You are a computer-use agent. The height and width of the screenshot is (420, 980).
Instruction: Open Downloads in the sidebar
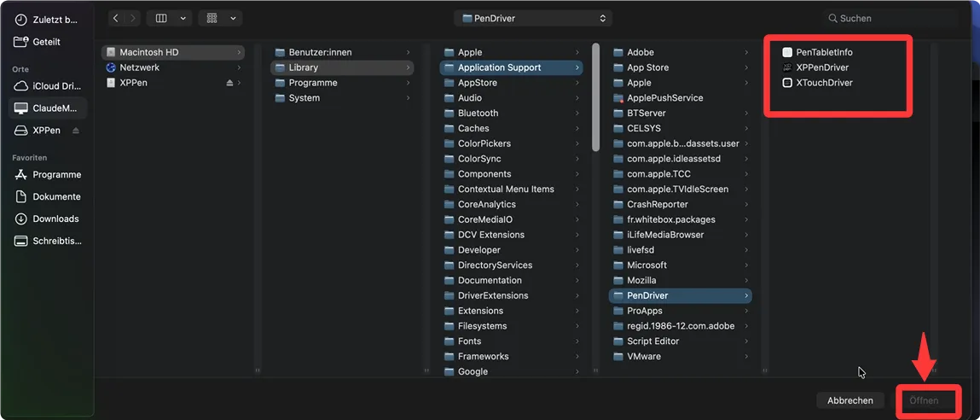tap(48, 219)
